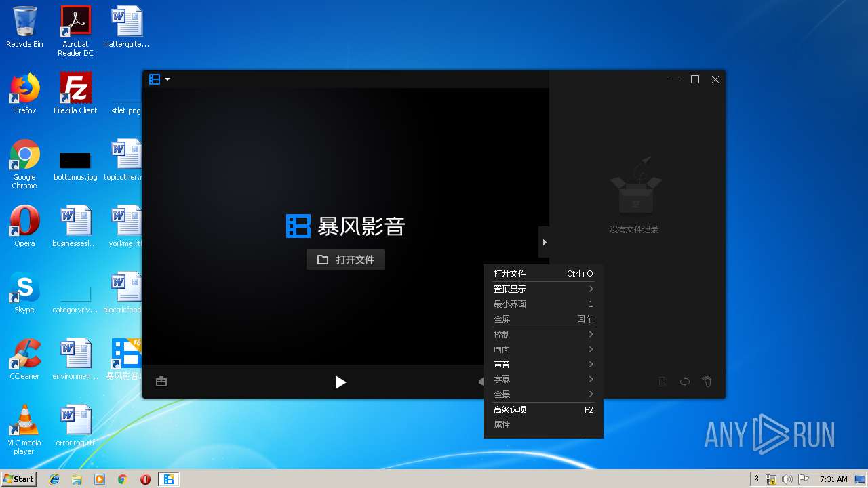Expand the 声音 submenu

[x=543, y=365]
